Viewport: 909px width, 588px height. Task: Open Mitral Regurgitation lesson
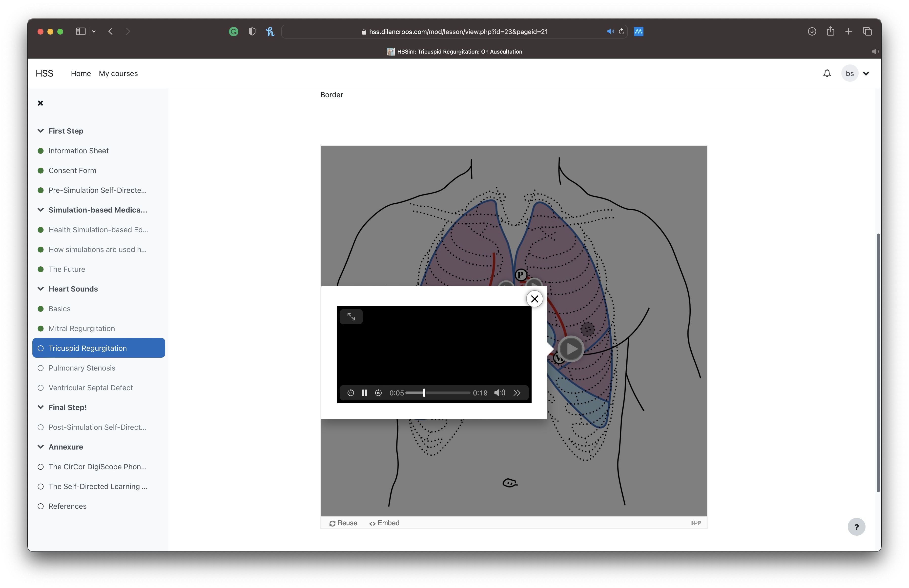[81, 329]
